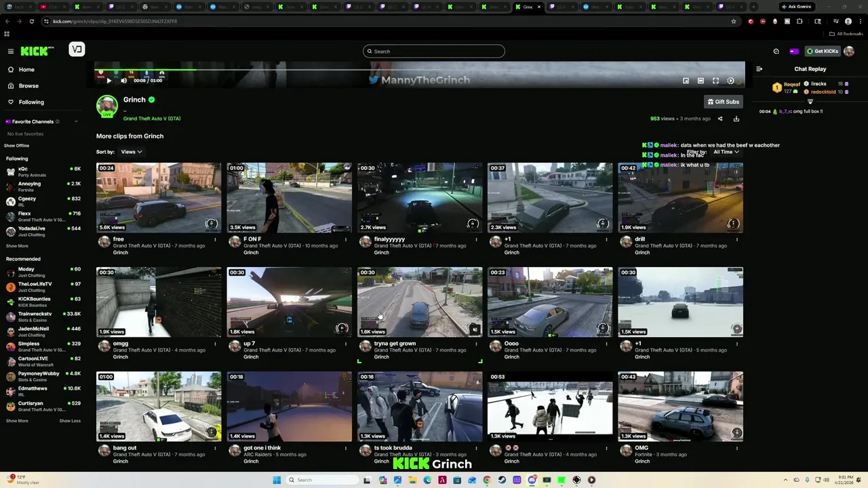Show hidden system tray icons
The height and width of the screenshot is (488, 868).
pos(786,480)
